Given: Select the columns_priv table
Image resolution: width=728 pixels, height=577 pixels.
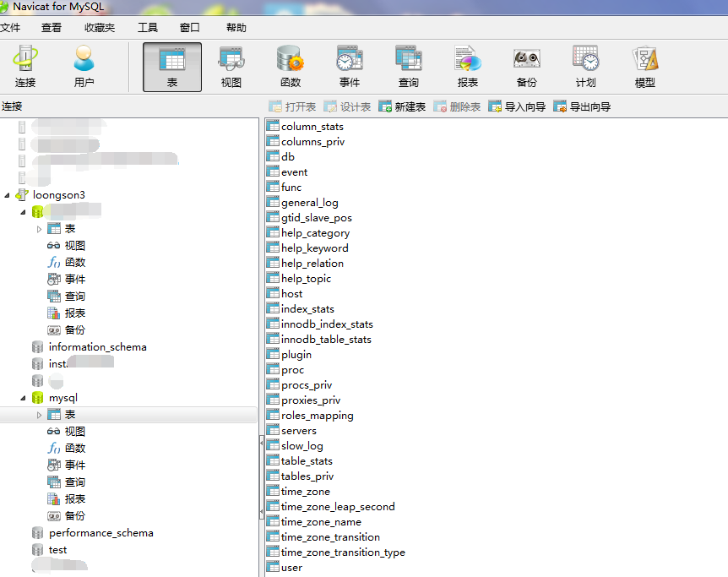Looking at the screenshot, I should click(313, 142).
